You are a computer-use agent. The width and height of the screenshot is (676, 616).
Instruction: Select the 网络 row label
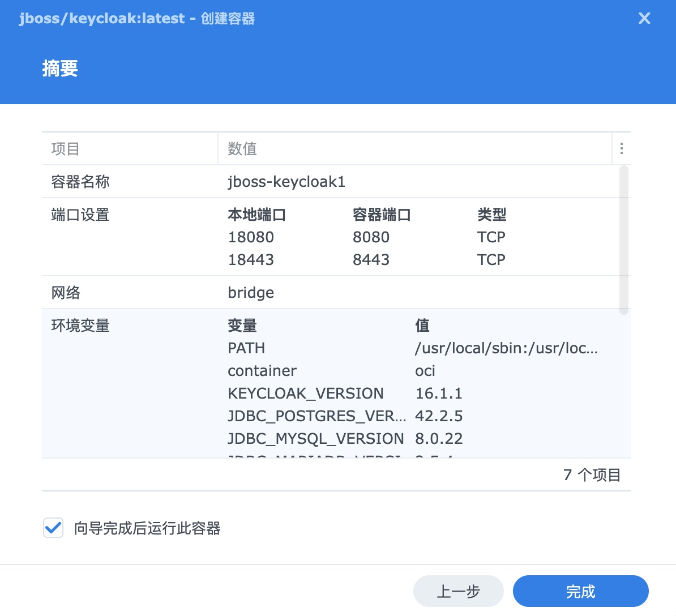[66, 293]
